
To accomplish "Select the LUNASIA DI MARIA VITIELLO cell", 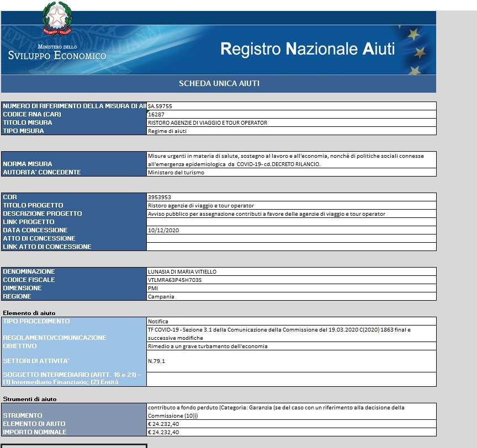I will coord(291,271).
